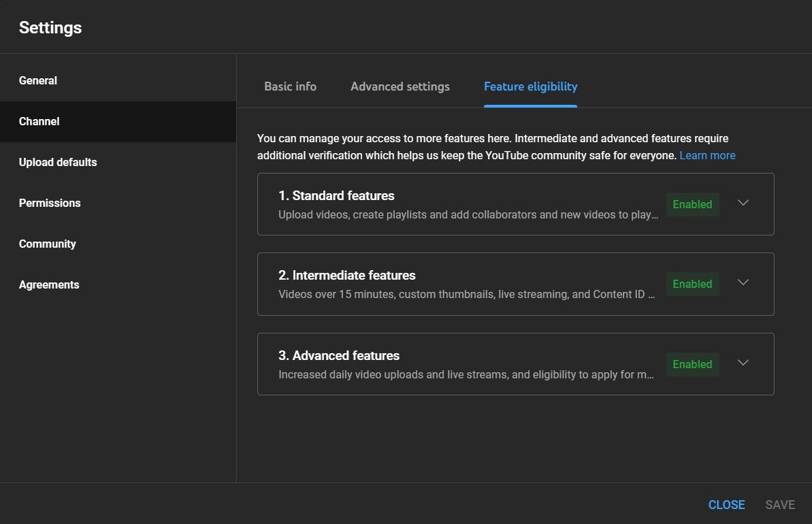Click the Standard features card heading
Viewport: 812px width, 524px height.
(336, 195)
